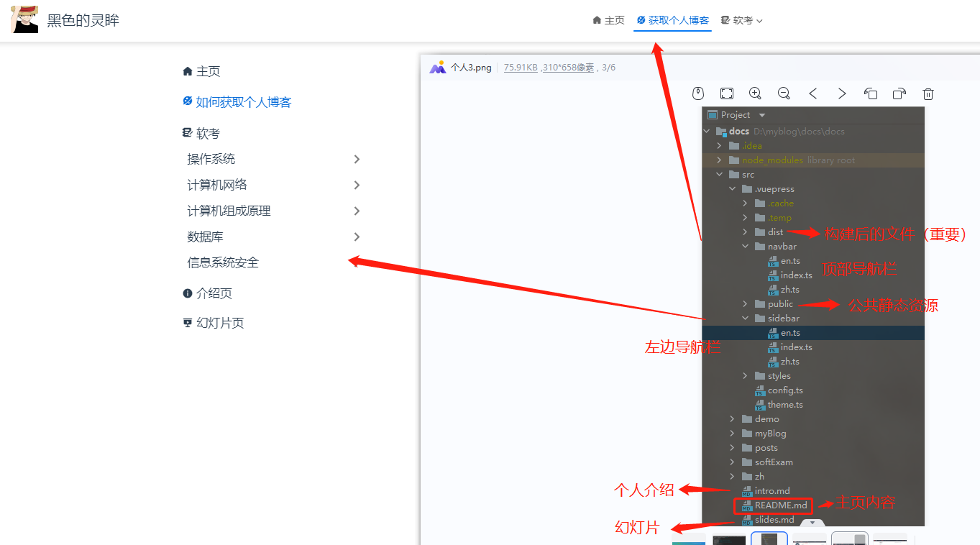
Task: Go to the previous image arrow
Action: coord(813,93)
